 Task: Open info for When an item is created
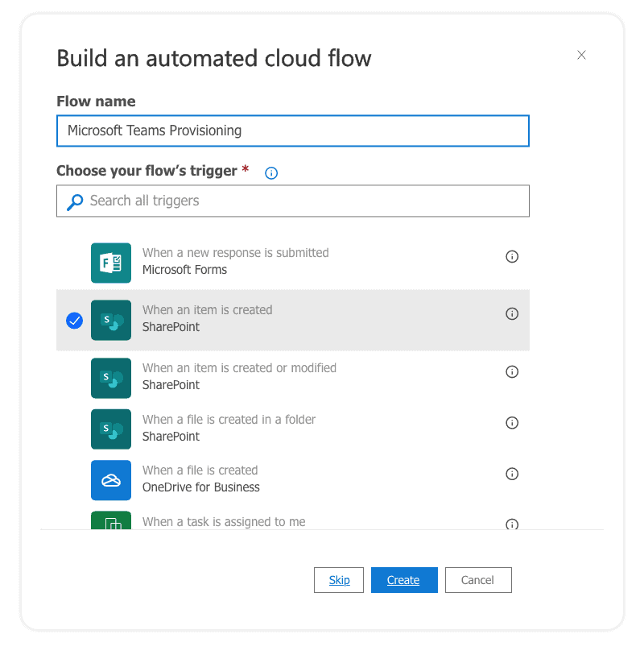pyautogui.click(x=512, y=313)
